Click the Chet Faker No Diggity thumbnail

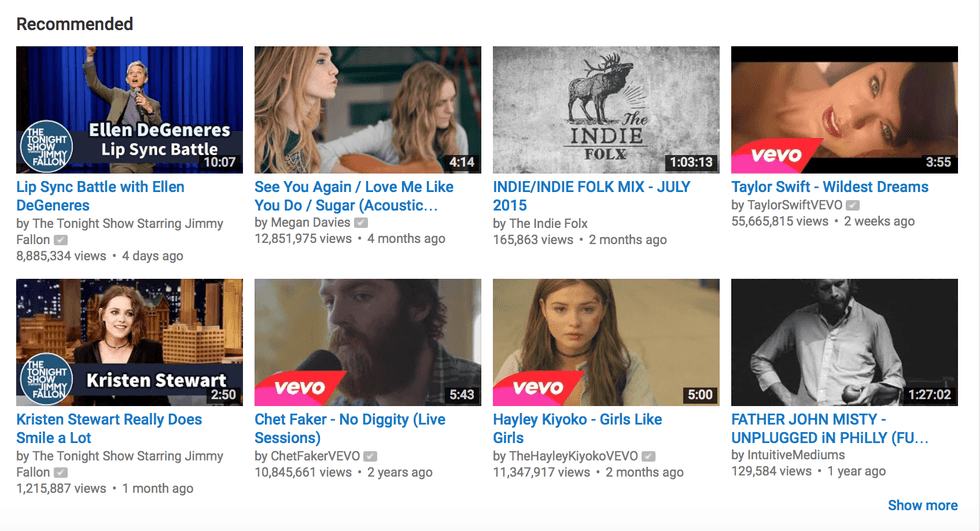pos(367,342)
